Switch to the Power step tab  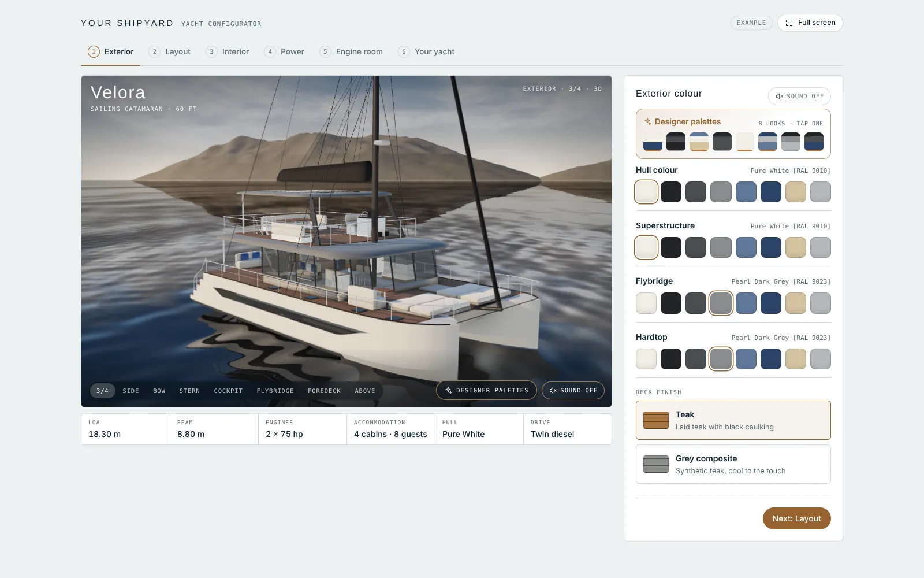(284, 51)
